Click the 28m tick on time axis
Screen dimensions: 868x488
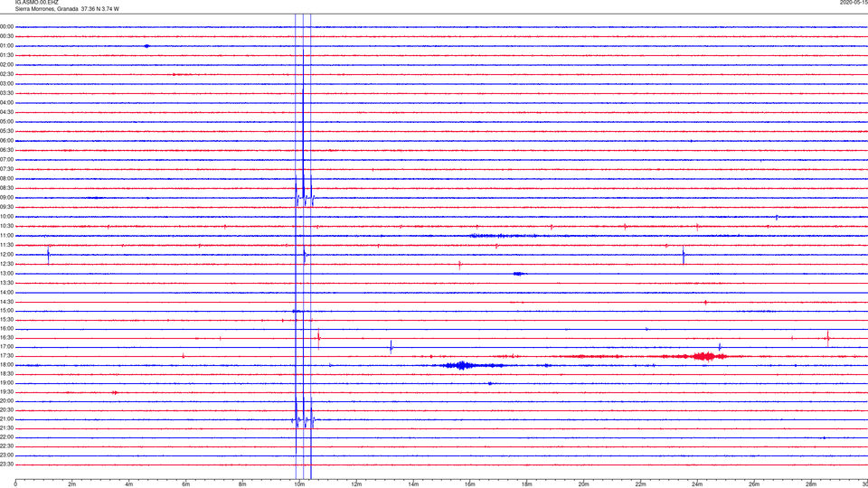[811, 484]
